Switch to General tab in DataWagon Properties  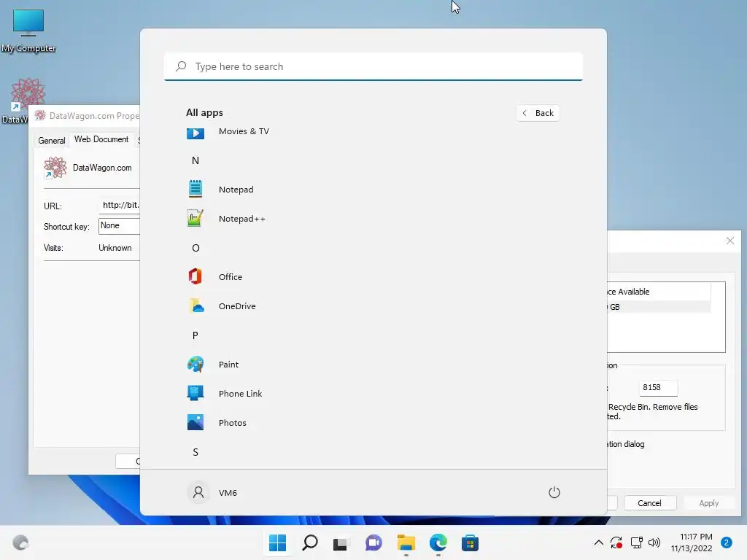coord(52,141)
